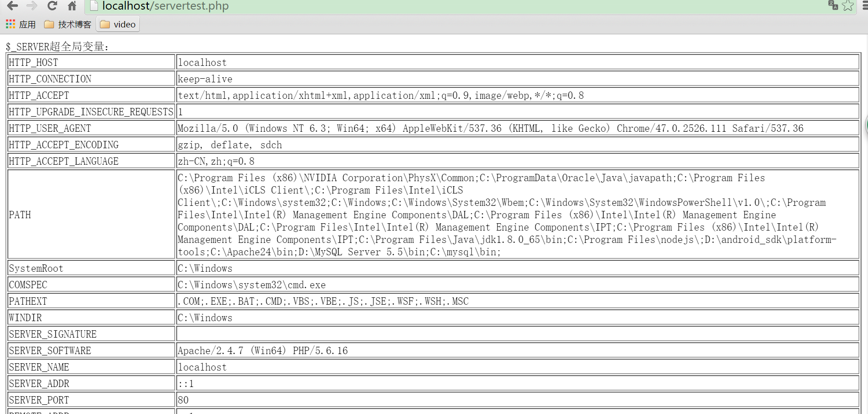Image resolution: width=868 pixels, height=414 pixels.
Task: Select the COMSPEC key cell
Action: click(x=91, y=285)
